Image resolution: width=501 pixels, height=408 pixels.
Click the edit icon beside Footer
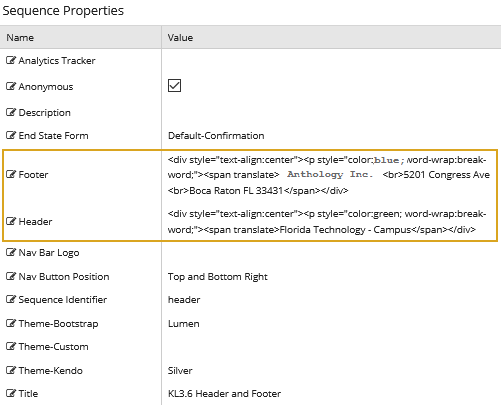click(11, 174)
